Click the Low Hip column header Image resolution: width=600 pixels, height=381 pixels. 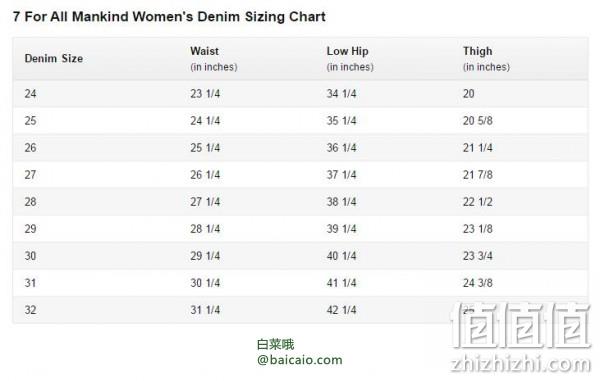point(350,59)
